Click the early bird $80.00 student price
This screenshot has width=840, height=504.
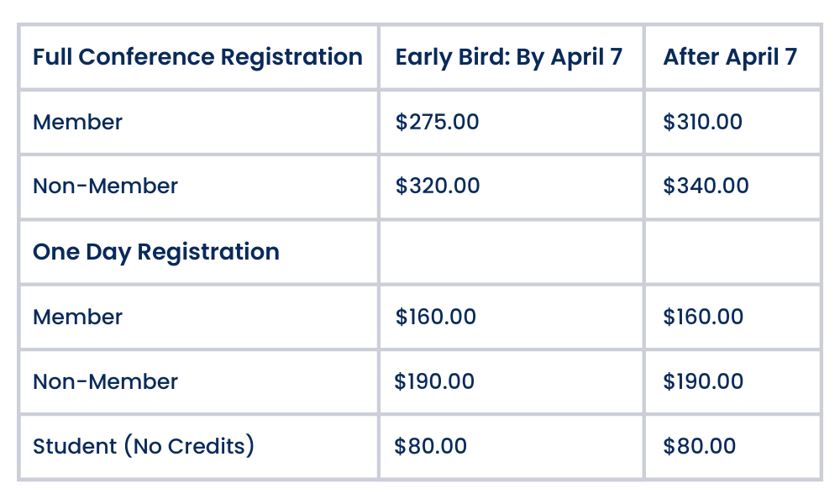tap(430, 445)
